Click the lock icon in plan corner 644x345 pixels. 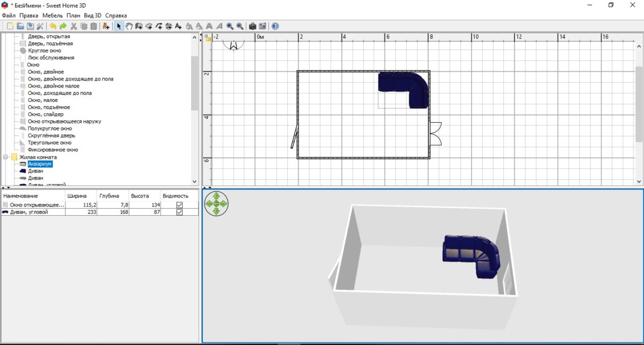(x=208, y=37)
